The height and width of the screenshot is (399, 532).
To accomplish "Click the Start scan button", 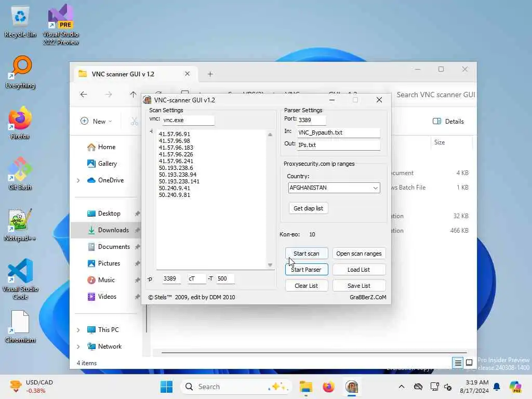I will click(307, 254).
